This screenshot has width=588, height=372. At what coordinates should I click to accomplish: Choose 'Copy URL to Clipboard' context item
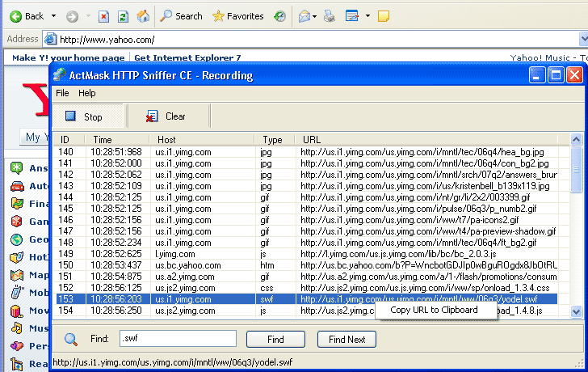436,310
